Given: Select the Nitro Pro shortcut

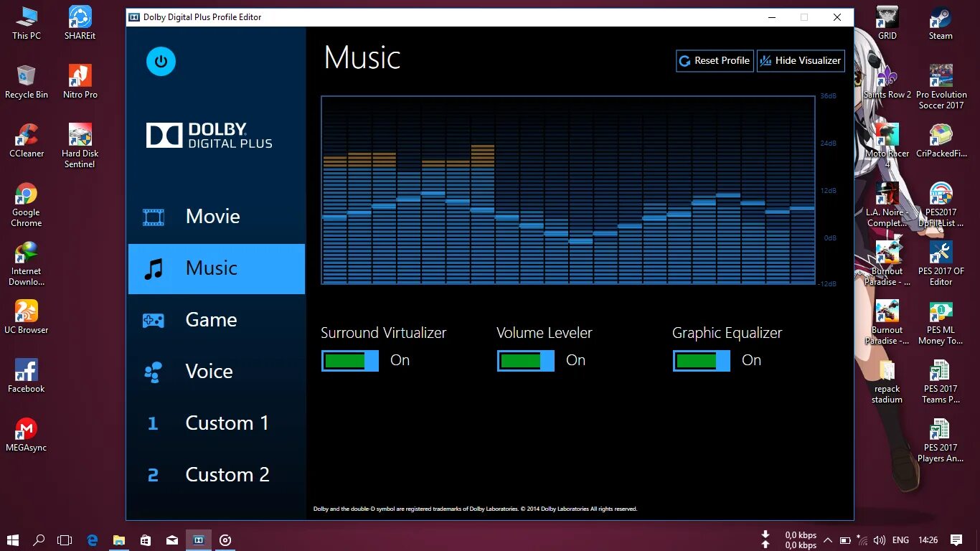Looking at the screenshot, I should [80, 82].
